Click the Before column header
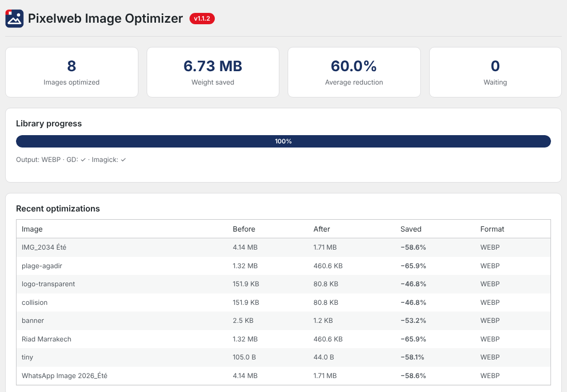Viewport: 567px width, 392px height. tap(244, 229)
